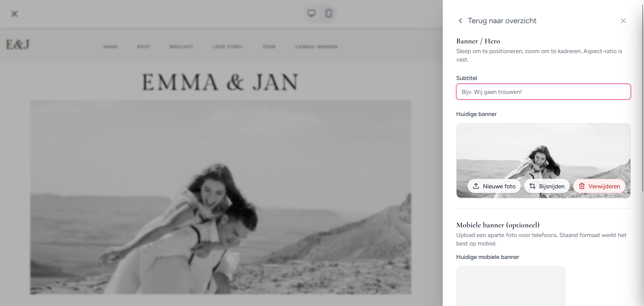Close the editor with the top-left X
Viewport: 644px width, 306px height.
coord(14,14)
